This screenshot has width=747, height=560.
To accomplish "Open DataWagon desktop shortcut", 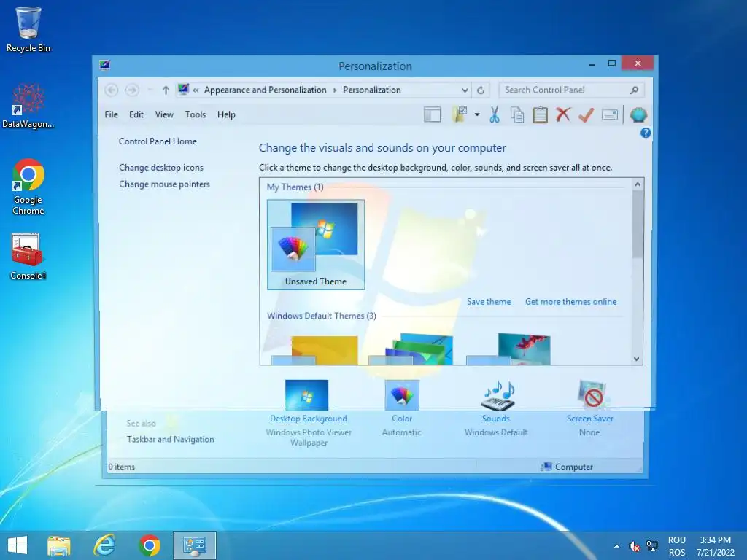I will tap(28, 106).
